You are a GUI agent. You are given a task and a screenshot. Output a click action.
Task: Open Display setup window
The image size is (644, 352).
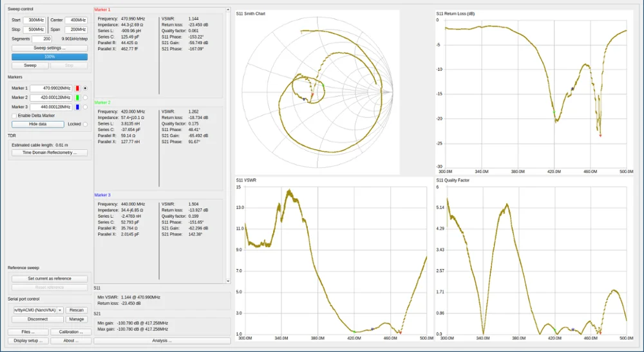28,341
